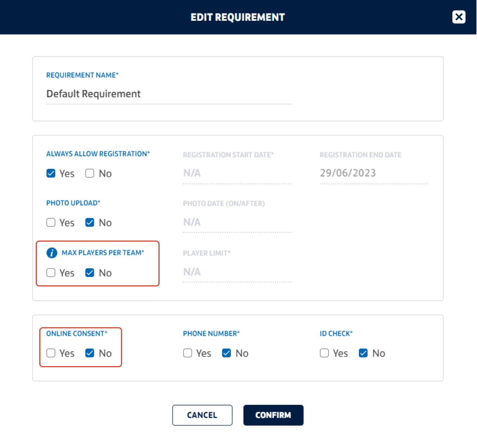Enable Yes for Max Players Per Team
The height and width of the screenshot is (448, 477).
[51, 273]
